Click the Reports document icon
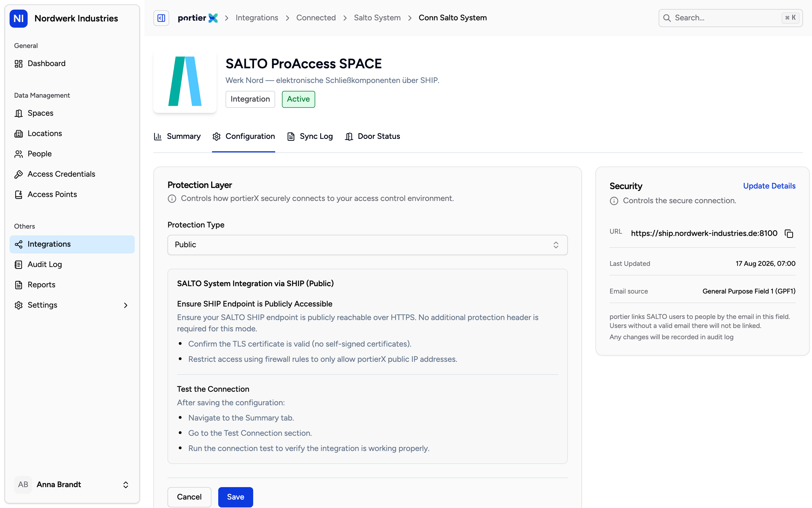The image size is (812, 508). (x=18, y=285)
